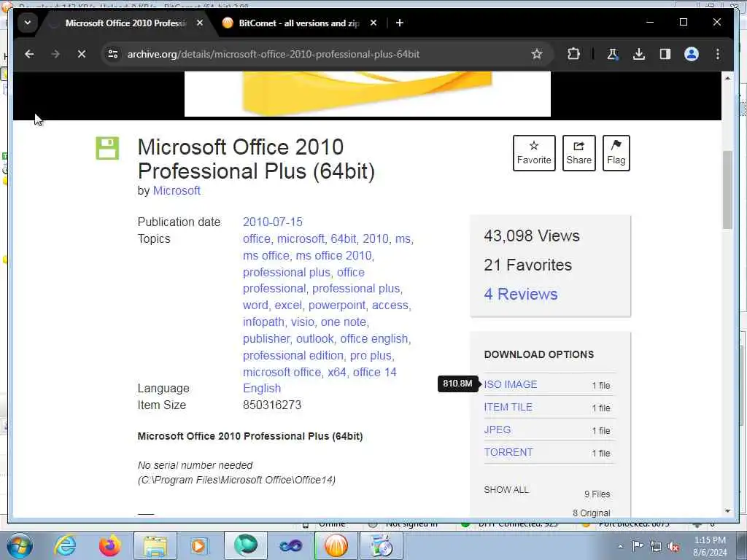The image size is (747, 560).
Task: Click the item size value 850316273
Action: 272,405
